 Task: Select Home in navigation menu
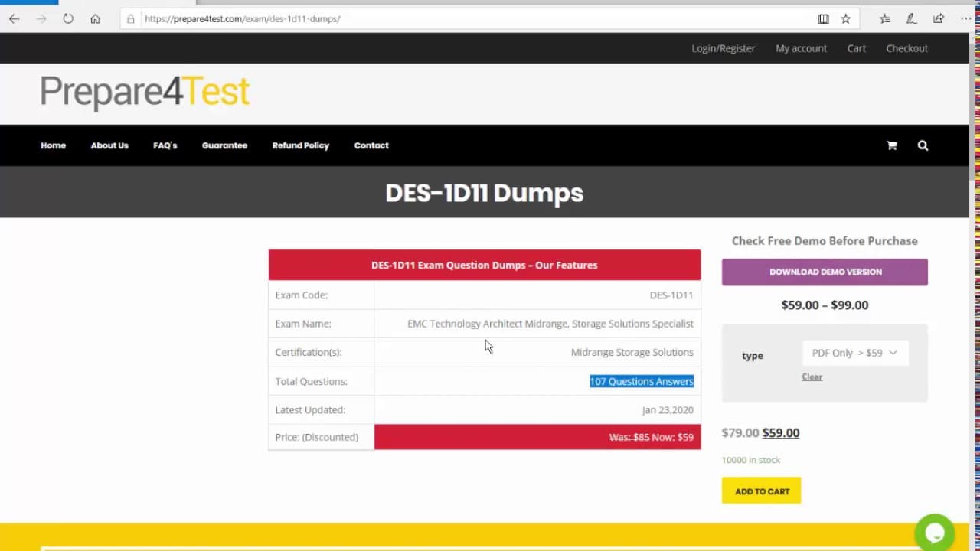(54, 145)
